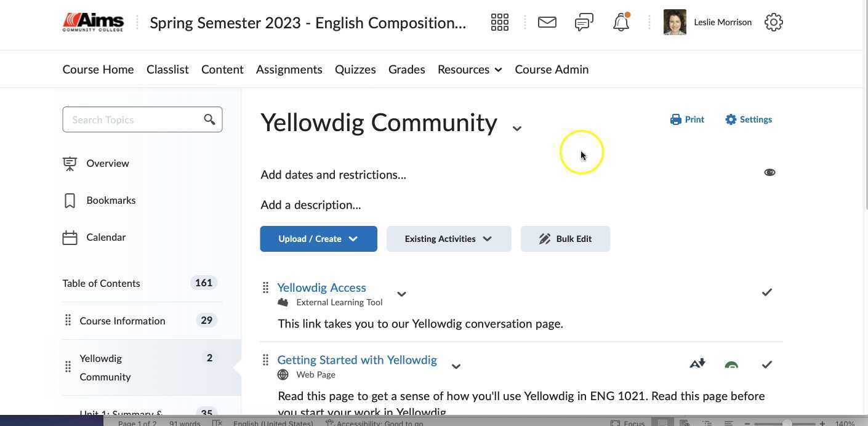
Task: Click the Bulk Edit button
Action: [565, 238]
